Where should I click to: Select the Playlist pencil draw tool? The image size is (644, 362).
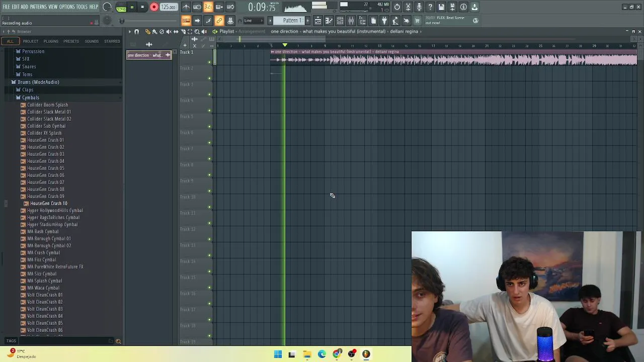click(148, 32)
